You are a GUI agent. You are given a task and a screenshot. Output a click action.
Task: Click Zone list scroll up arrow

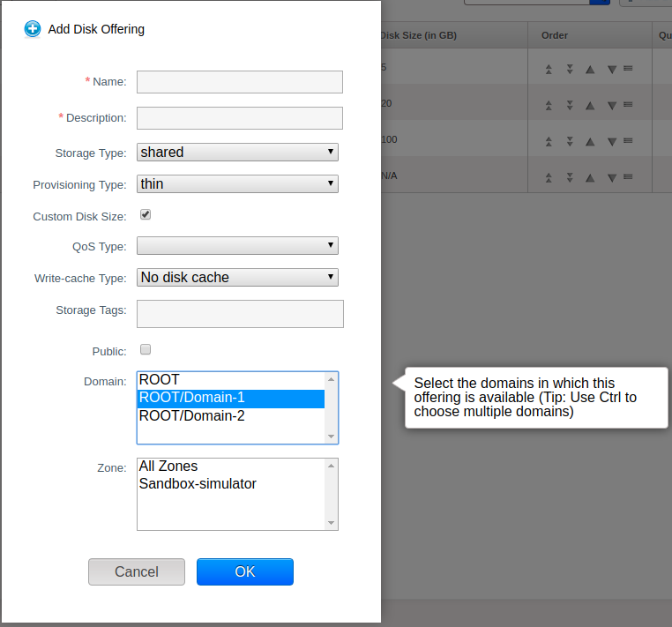[331, 466]
